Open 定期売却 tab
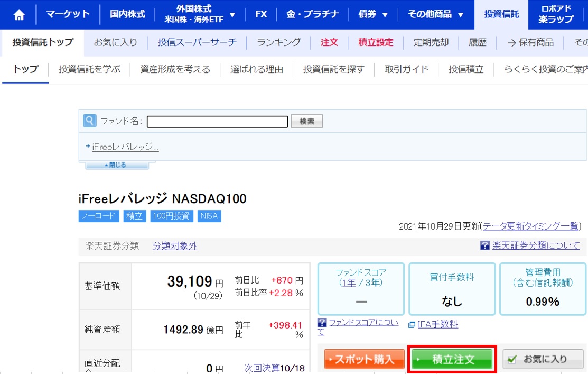The height and width of the screenshot is (374, 588). click(x=431, y=42)
